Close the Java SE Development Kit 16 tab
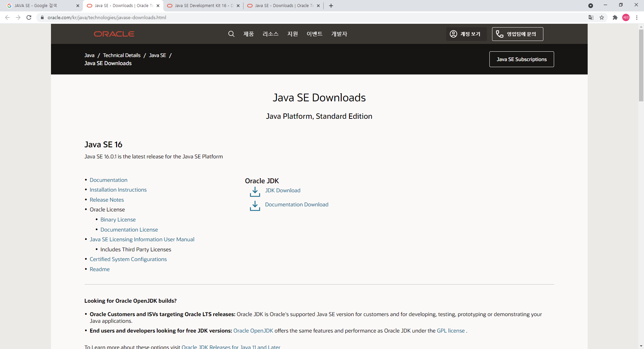The width and height of the screenshot is (644, 349). 238,6
